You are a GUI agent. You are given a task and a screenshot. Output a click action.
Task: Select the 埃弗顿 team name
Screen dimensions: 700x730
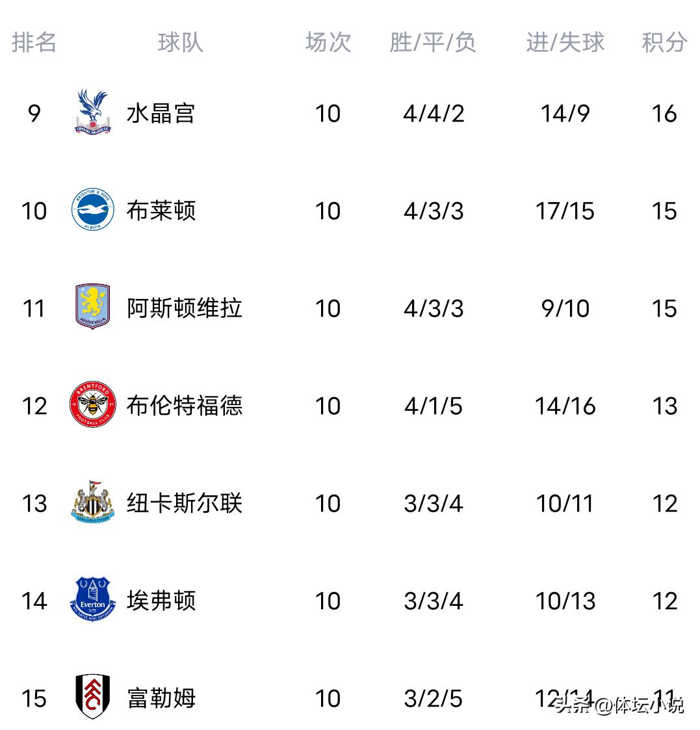161,601
